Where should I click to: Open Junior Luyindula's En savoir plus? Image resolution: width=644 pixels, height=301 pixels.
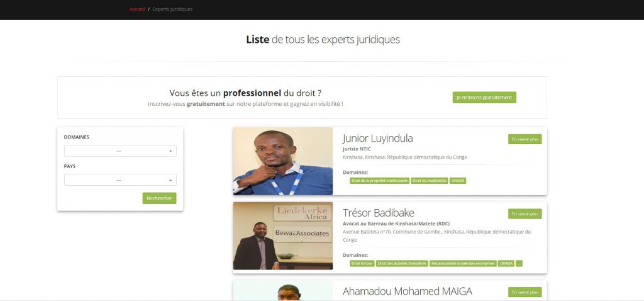point(525,139)
